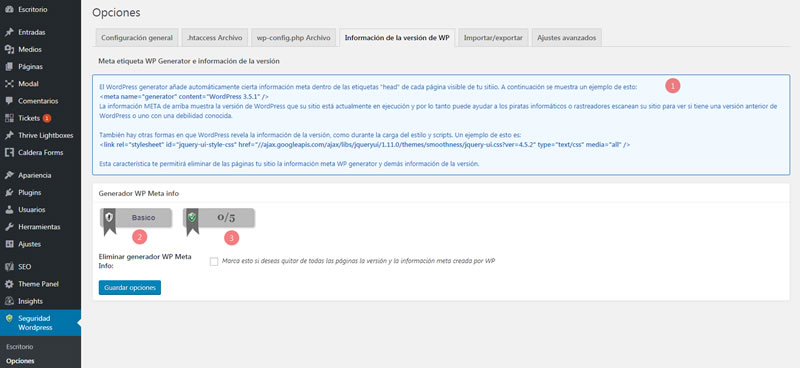Open Escritorio submenu under Seguridad Wordpress
800x368 pixels.
click(x=20, y=347)
